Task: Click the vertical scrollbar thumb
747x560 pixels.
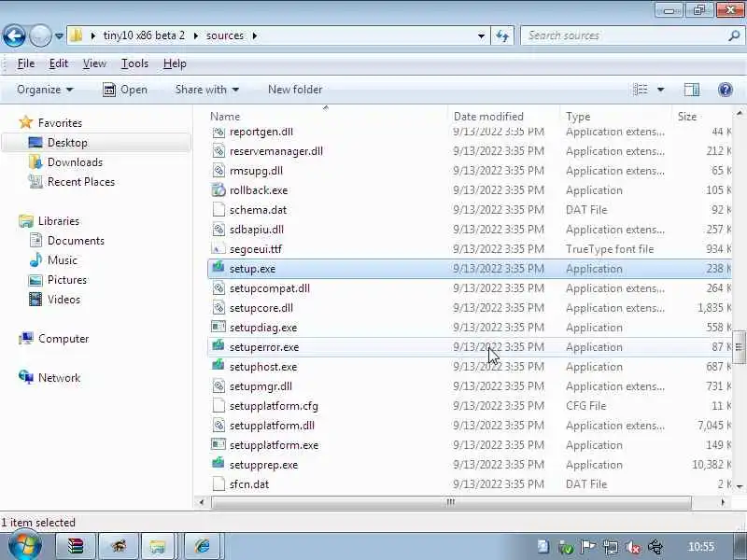Action: pyautogui.click(x=739, y=346)
